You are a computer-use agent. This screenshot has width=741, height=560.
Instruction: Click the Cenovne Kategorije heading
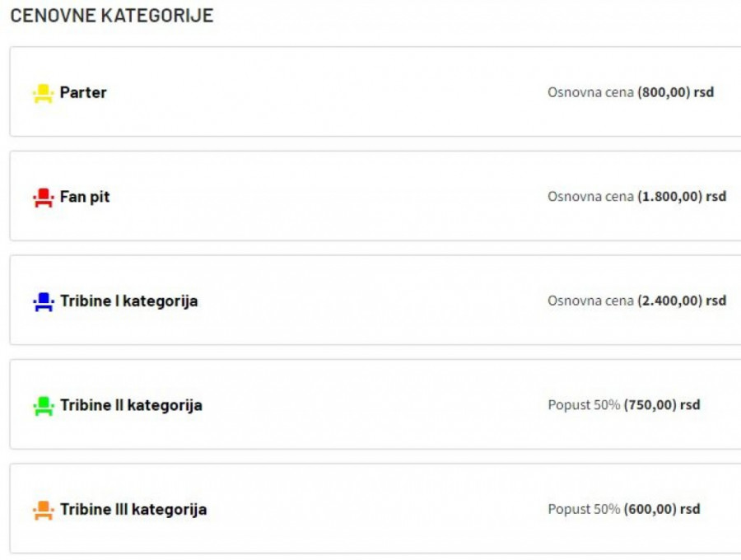(112, 16)
